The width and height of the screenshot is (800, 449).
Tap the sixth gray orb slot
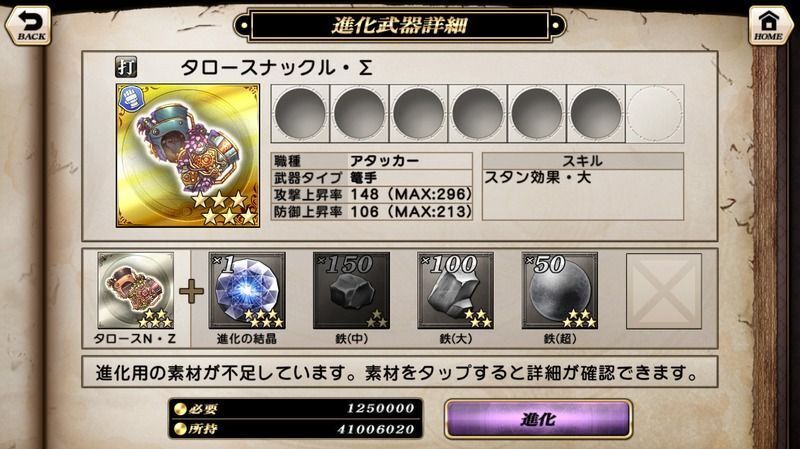[x=595, y=114]
